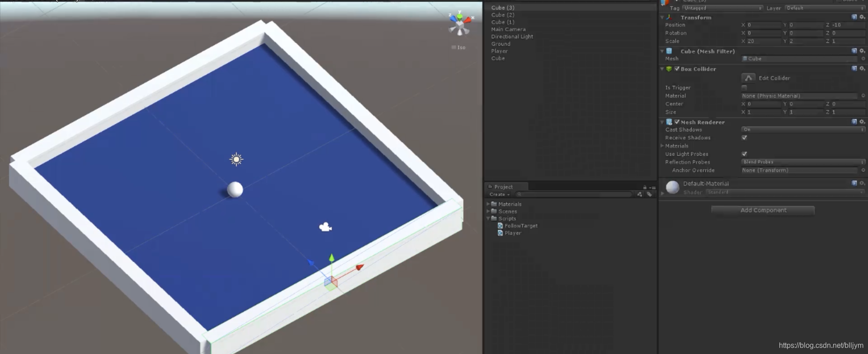868x354 pixels.
Task: Open Box Collider gear settings menu
Action: click(862, 69)
